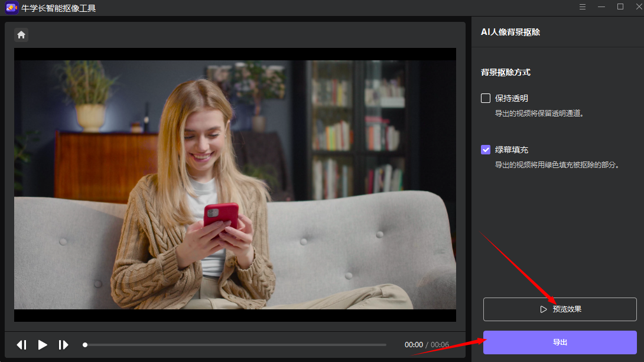644x362 pixels.
Task: Enable 保持透明 checkbox
Action: point(486,98)
